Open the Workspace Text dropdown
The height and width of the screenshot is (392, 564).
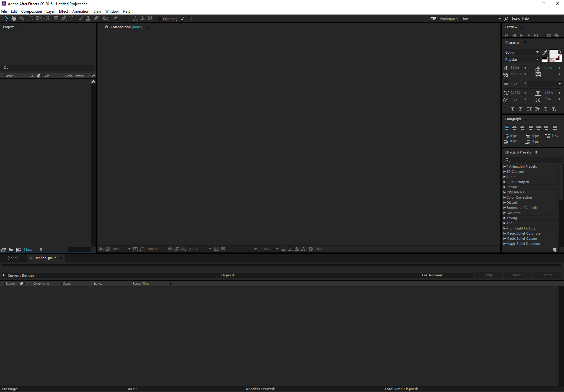pyautogui.click(x=481, y=19)
